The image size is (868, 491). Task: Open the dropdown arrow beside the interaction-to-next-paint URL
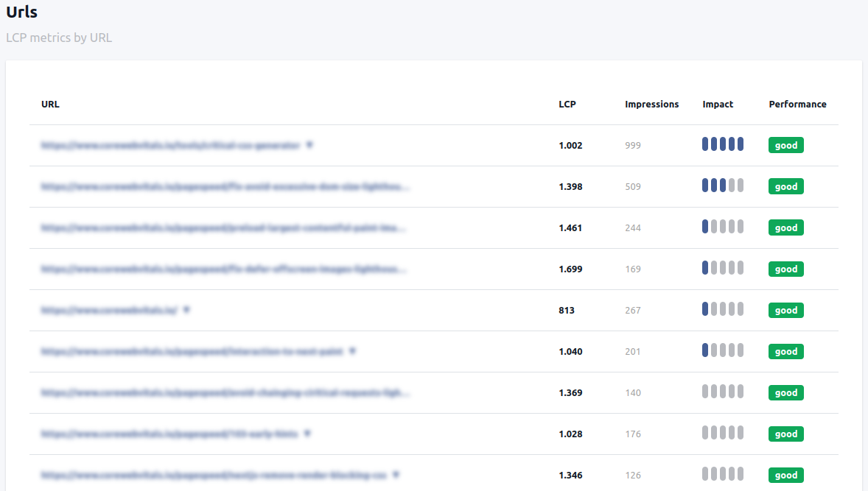(352, 351)
